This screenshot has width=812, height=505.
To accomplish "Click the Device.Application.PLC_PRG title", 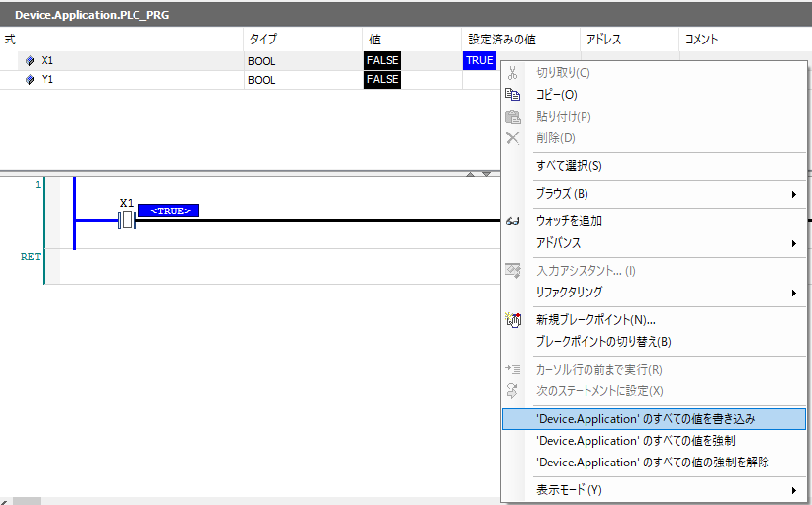I will 92,15.
